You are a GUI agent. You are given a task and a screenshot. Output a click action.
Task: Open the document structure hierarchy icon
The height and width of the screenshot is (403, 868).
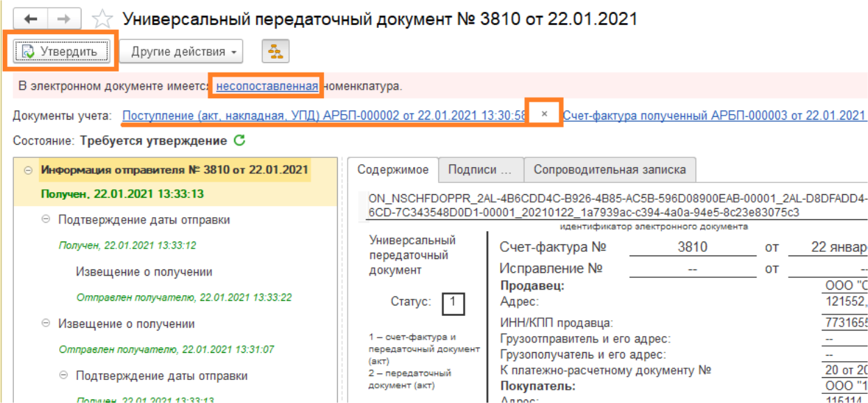click(x=276, y=52)
